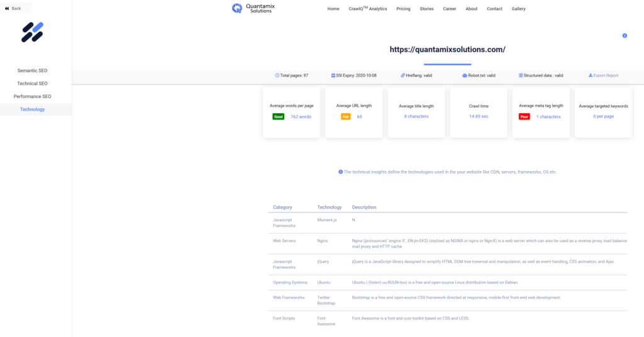Go back using the Back button
The image size is (644, 337).
13,8
